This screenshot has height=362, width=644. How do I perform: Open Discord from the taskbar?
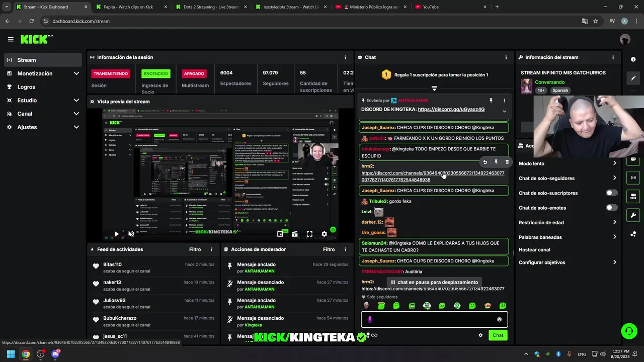55,354
